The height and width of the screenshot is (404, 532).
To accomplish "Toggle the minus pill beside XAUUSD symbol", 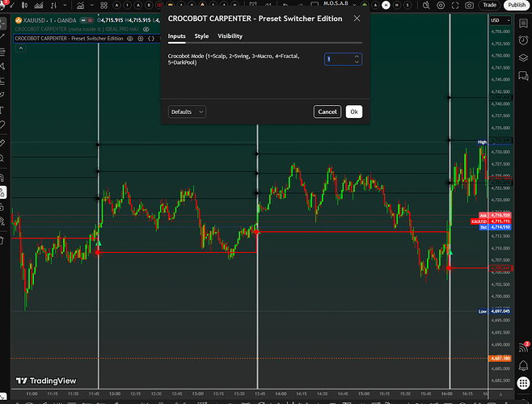I will click(83, 20).
